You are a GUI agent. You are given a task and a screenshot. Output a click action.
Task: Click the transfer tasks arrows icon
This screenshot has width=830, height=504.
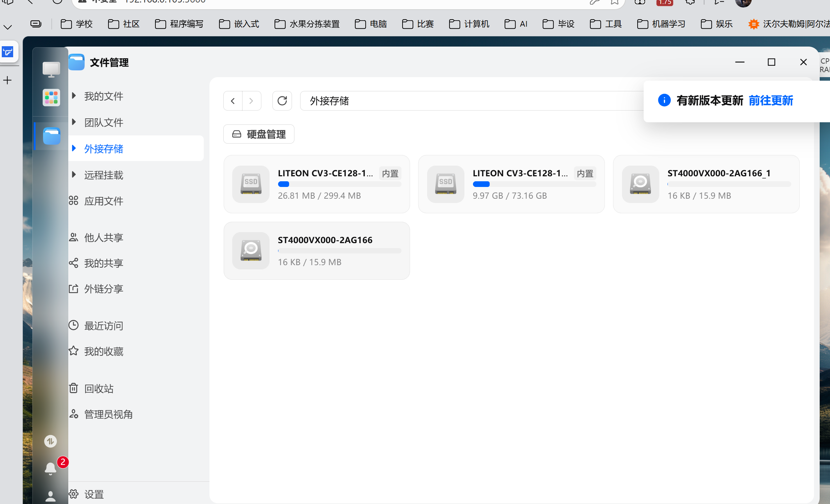tap(50, 441)
